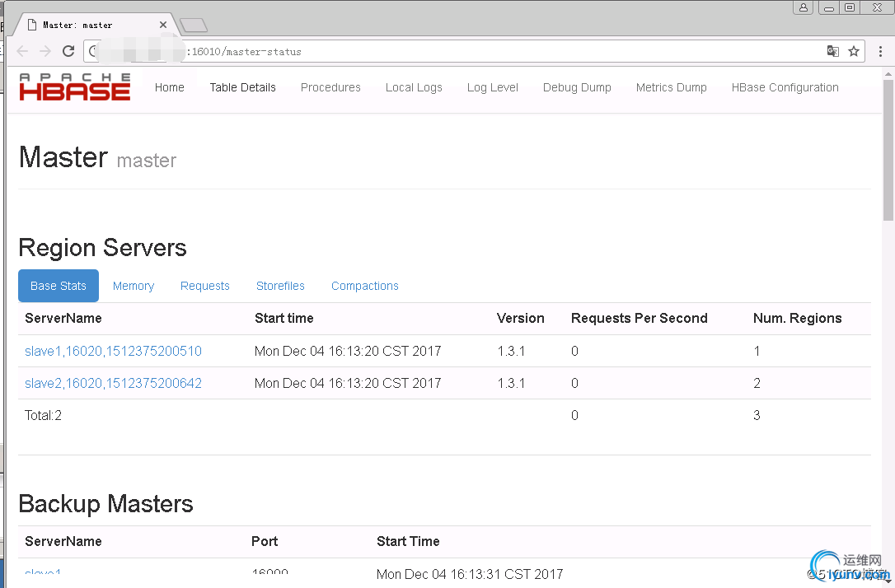The width and height of the screenshot is (895, 588).
Task: Click the Region Servers ServerName column header
Action: pos(63,318)
